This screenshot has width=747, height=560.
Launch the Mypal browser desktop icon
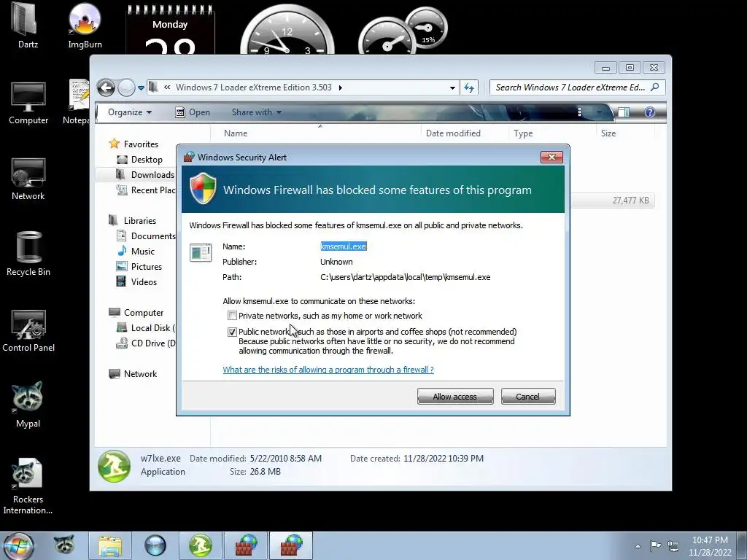pyautogui.click(x=28, y=405)
